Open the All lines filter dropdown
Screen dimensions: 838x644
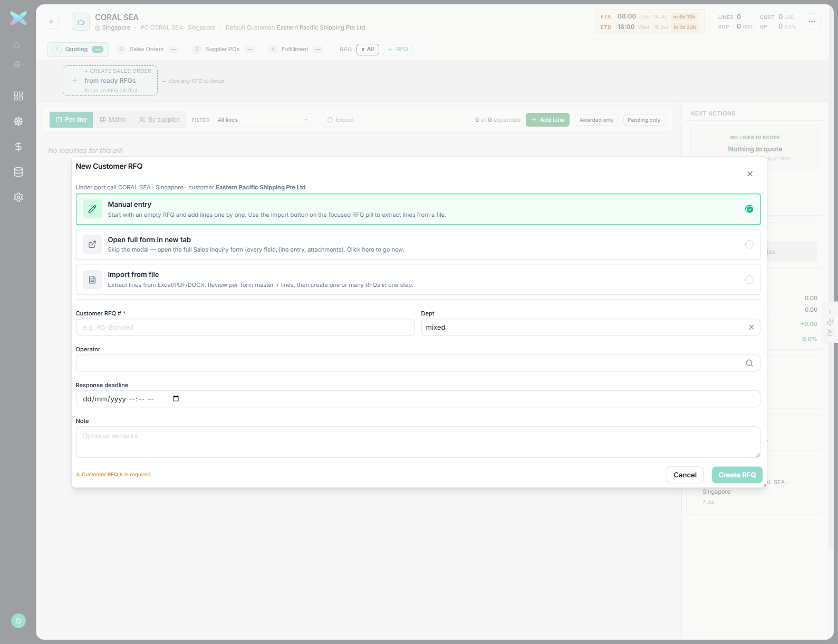coord(263,120)
